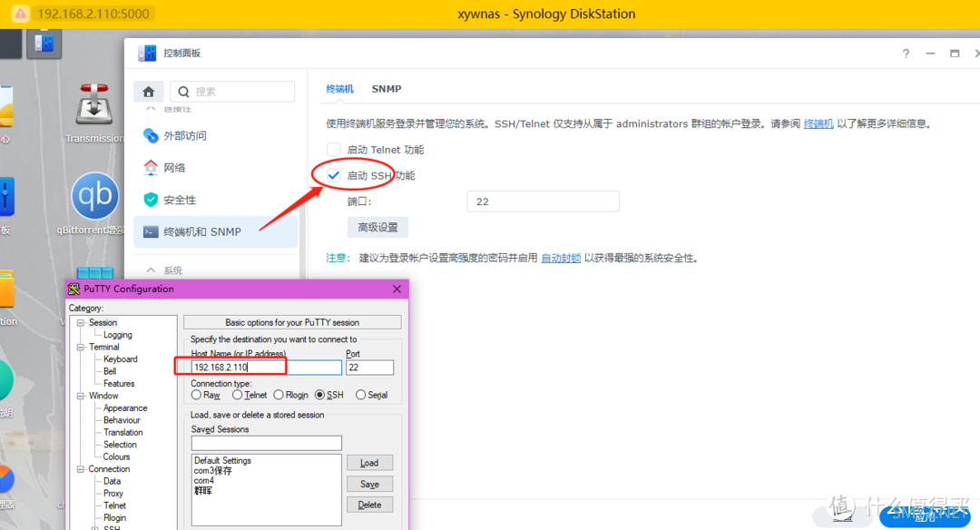Toggle the SSH service checkbox
Viewport: 980px width, 530px height.
334,176
